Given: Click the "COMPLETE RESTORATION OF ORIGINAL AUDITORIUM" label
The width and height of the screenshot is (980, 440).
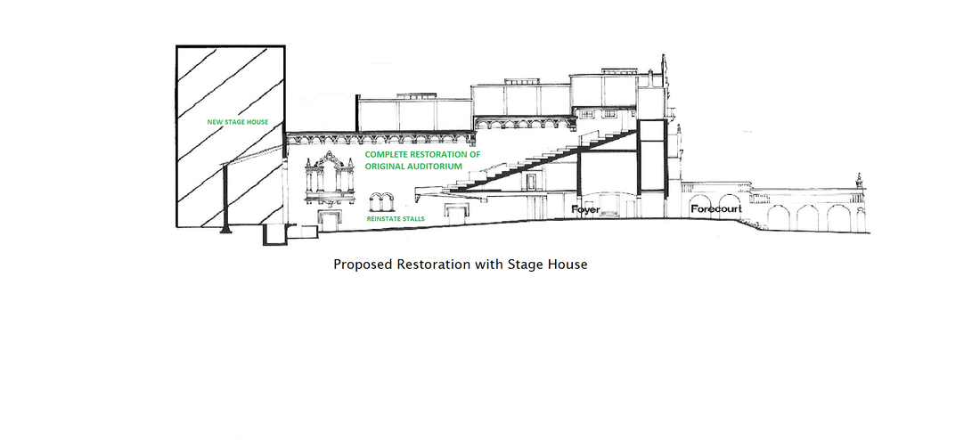Looking at the screenshot, I should coord(422,160).
